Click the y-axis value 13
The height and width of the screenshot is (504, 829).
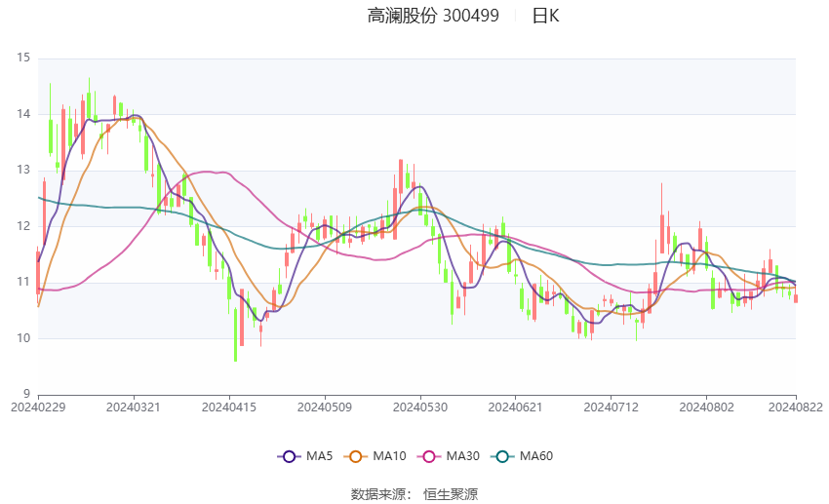pyautogui.click(x=23, y=170)
